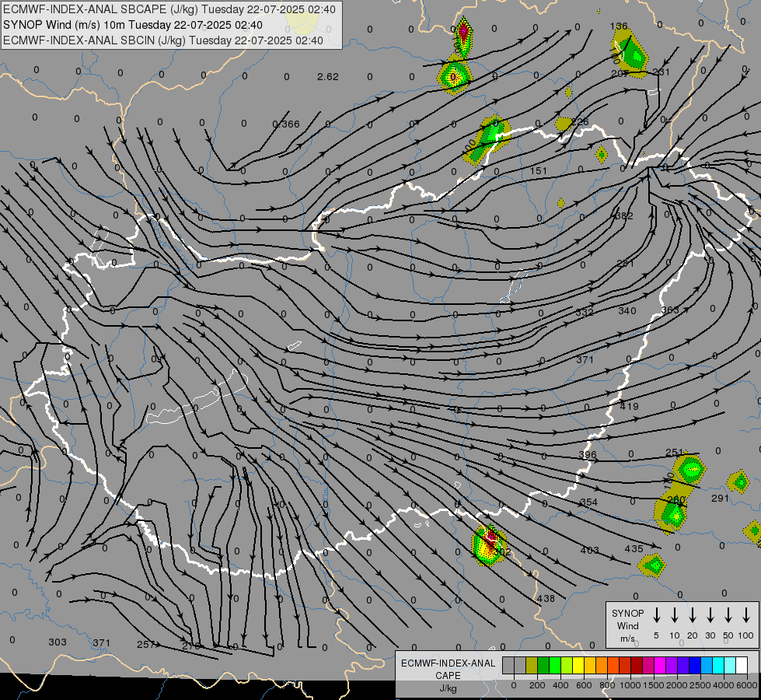Click the 100 m/s wind arrow in legend

[746, 615]
